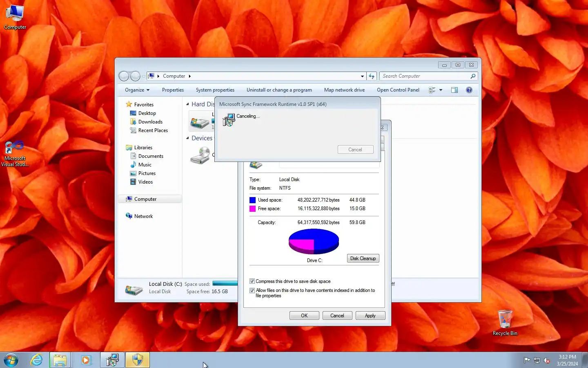Screen dimensions: 588x368
Task: Expand the arrow after Computer in the address bar
Action: [x=189, y=76]
